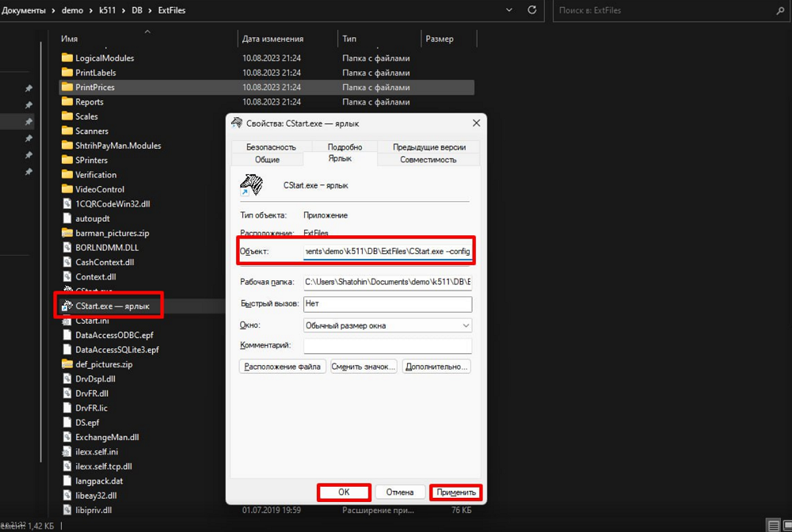
Task: Click k511 in the breadcrumb path
Action: click(107, 10)
